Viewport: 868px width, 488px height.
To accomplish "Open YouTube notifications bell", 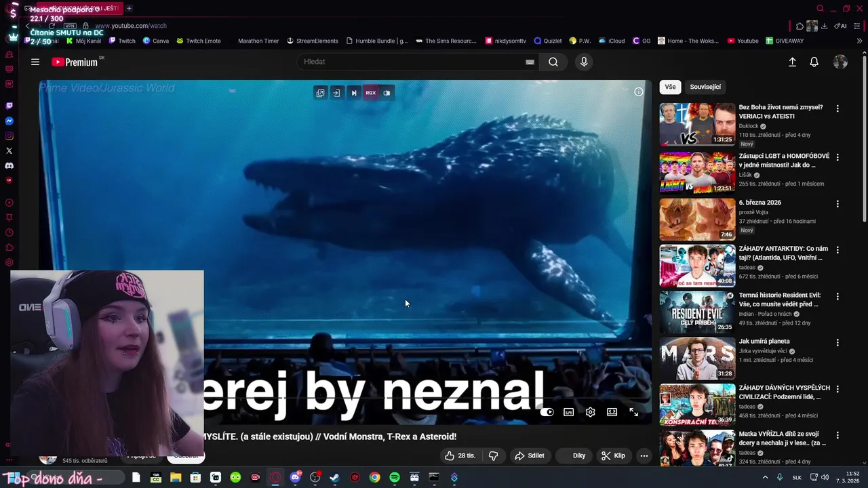I will [814, 62].
